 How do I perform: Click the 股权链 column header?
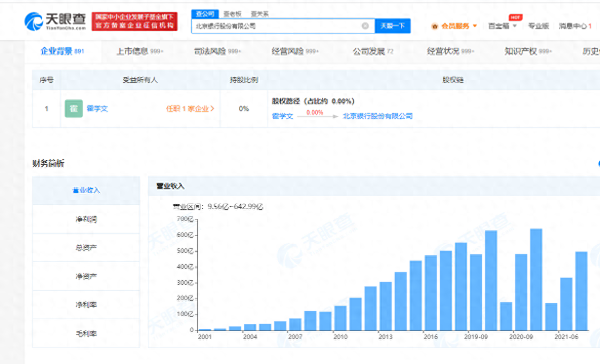pos(452,80)
